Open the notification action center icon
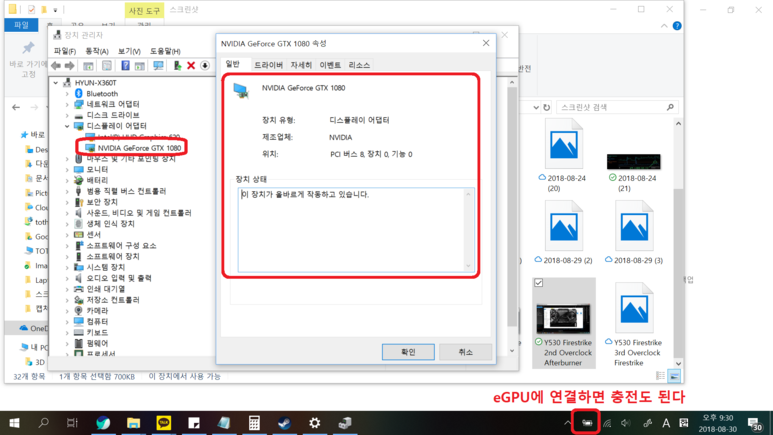Viewport: 773px width, 435px height. pyautogui.click(x=754, y=423)
